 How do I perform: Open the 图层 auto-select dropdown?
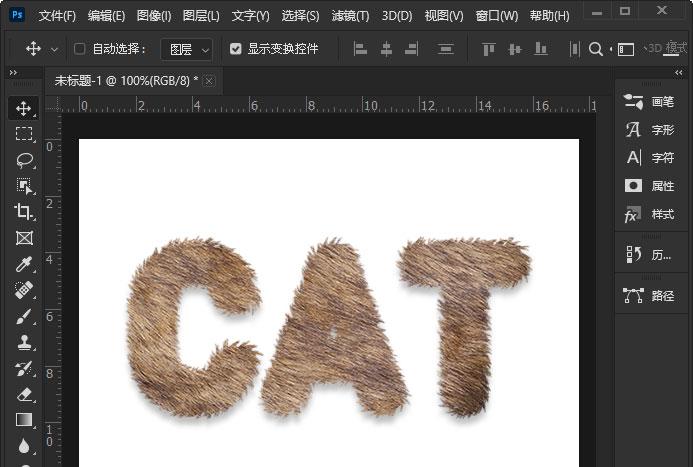point(186,49)
